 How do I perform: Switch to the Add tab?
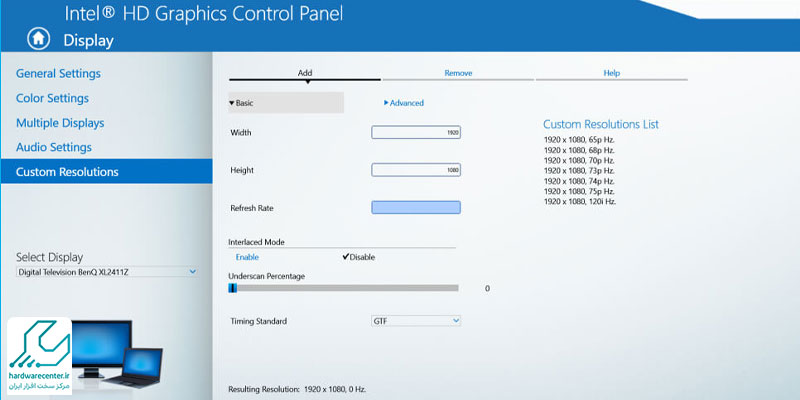(305, 73)
